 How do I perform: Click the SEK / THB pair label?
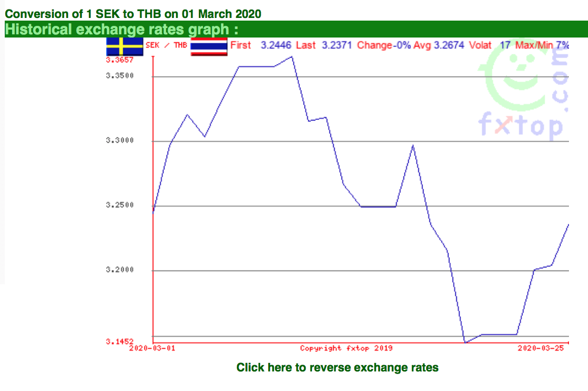tap(166, 45)
